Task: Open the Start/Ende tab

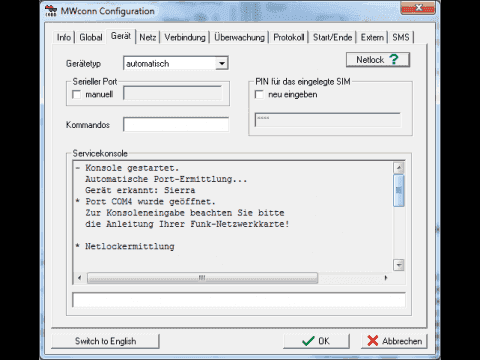Action: (x=332, y=37)
